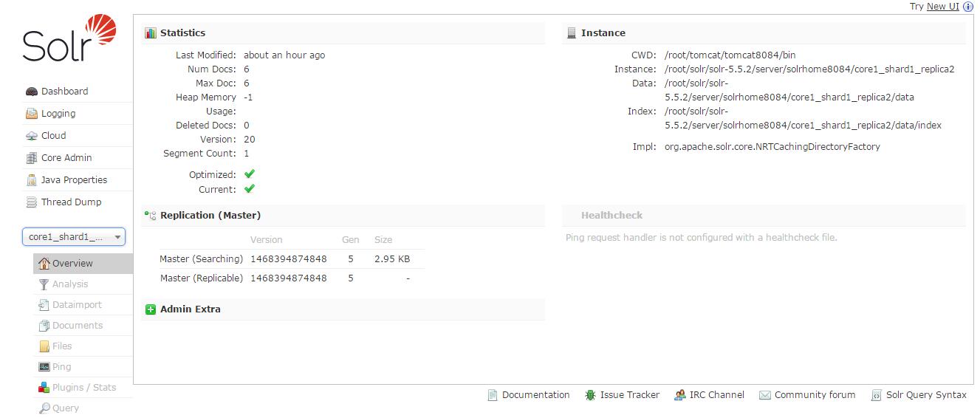Open the Dashboard icon in sidebar
Viewport: 980px width, 418px height.
point(32,92)
